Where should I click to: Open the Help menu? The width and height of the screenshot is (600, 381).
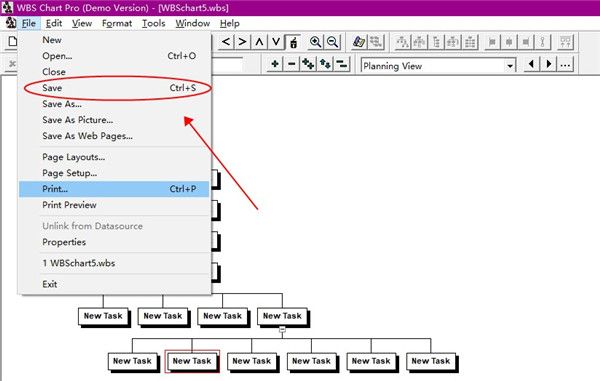[x=230, y=23]
